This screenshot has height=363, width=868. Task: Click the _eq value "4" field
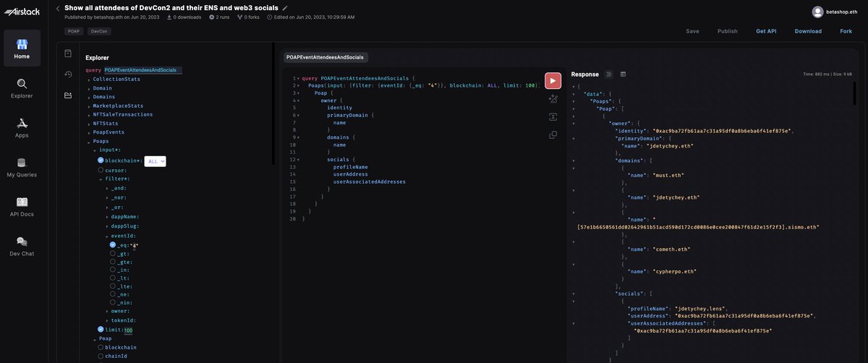(x=134, y=245)
